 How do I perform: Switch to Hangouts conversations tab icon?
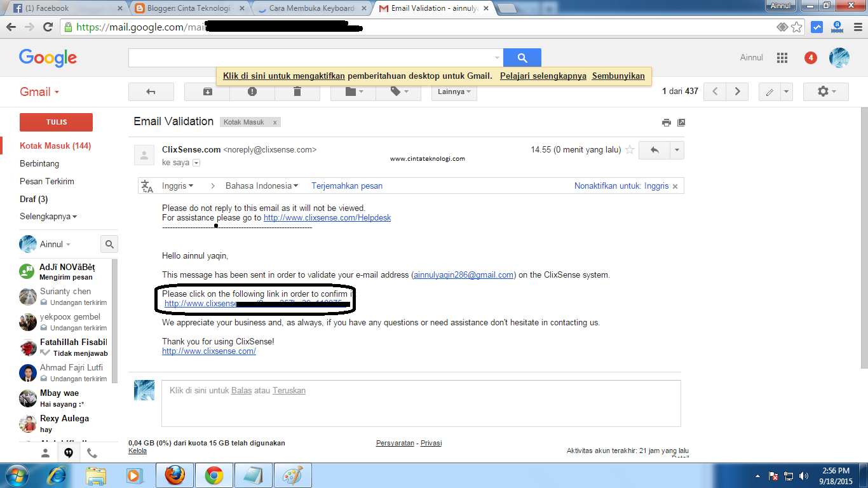coord(69,453)
